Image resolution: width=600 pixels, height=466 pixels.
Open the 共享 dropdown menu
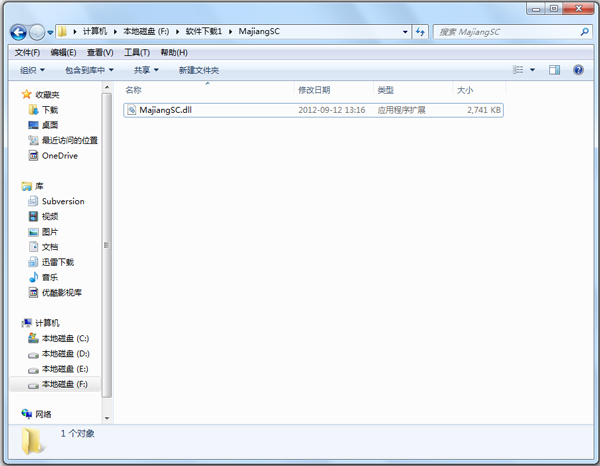click(147, 70)
